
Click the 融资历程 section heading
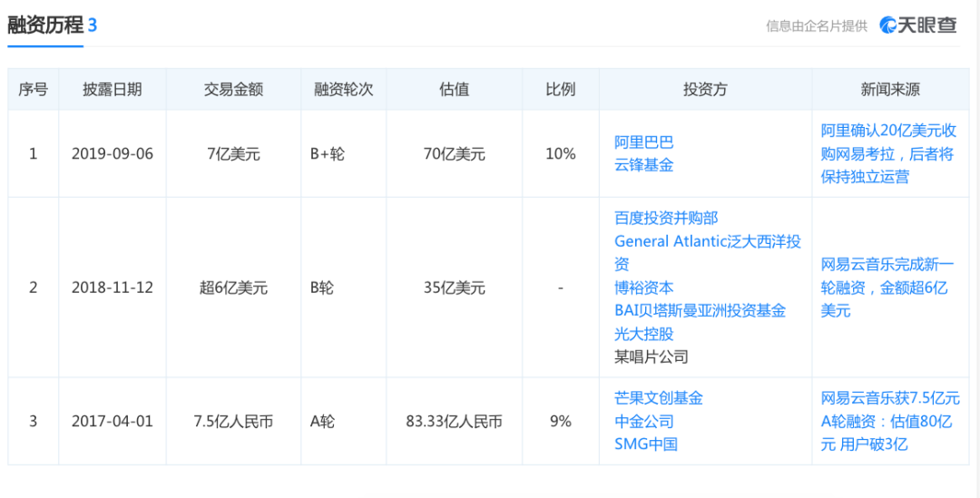(x=45, y=25)
